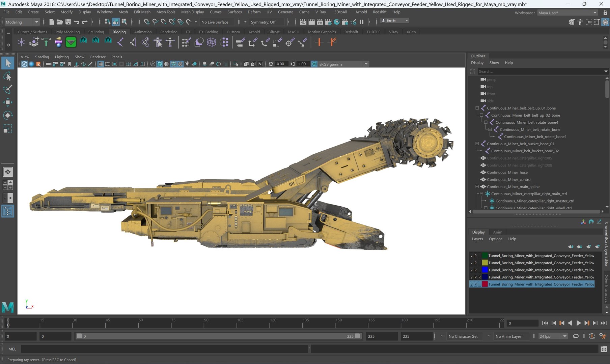Collapse Continuous_Miner_belt_rotate_bone4 node
610x364 pixels.
pyautogui.click(x=486, y=122)
